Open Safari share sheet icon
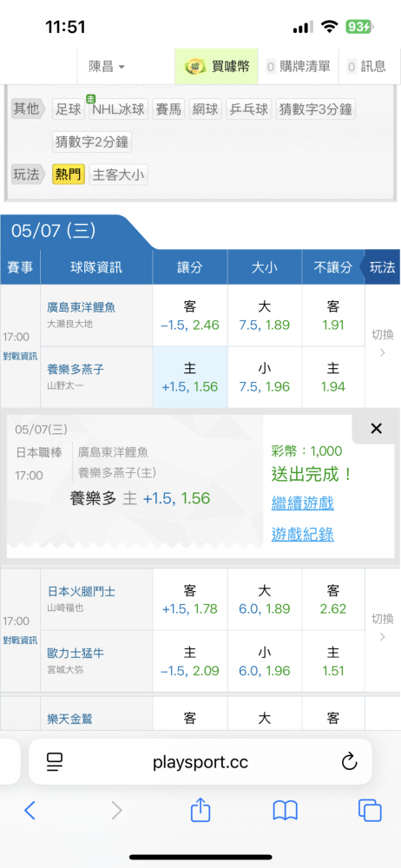 (x=200, y=809)
